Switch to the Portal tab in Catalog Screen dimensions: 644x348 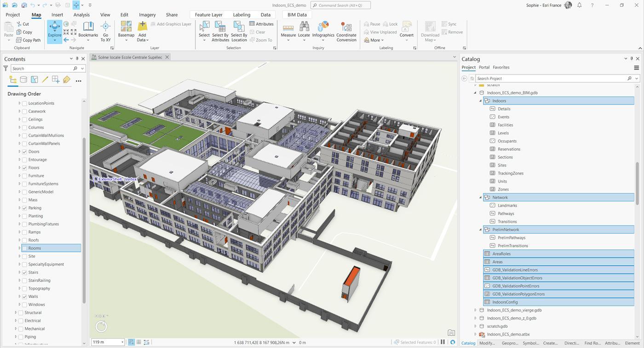point(484,67)
